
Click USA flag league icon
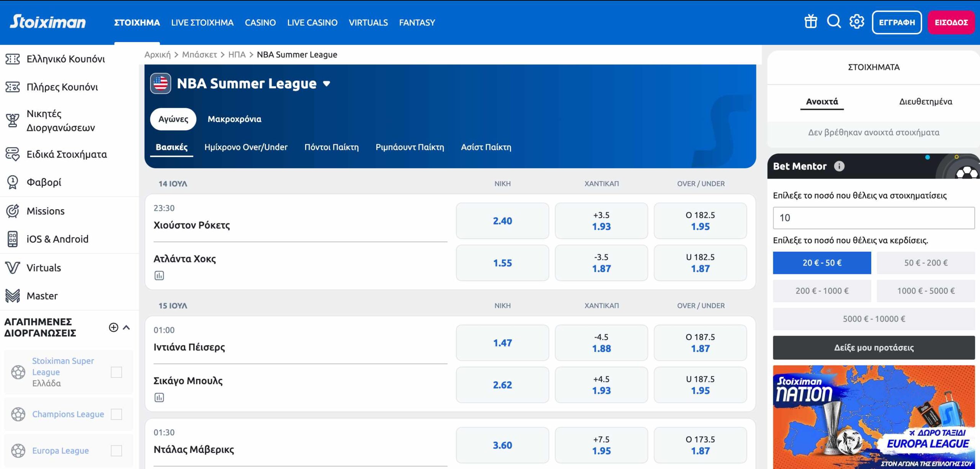click(x=161, y=83)
